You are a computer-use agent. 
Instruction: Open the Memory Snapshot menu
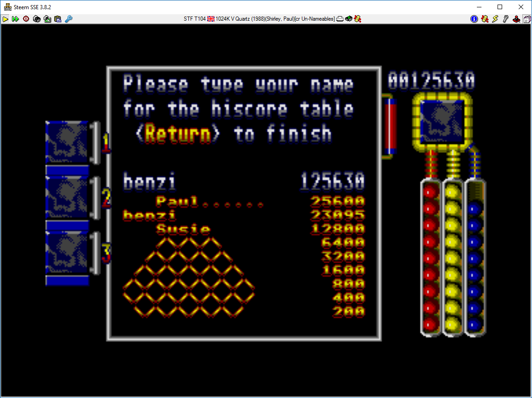(36, 19)
